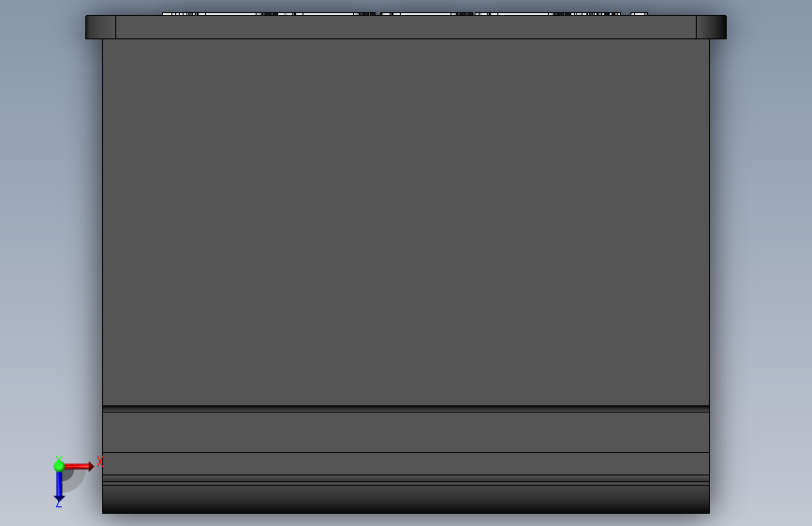Click the leftmost white strip on top
The width and height of the screenshot is (812, 526).
tap(269, 14)
